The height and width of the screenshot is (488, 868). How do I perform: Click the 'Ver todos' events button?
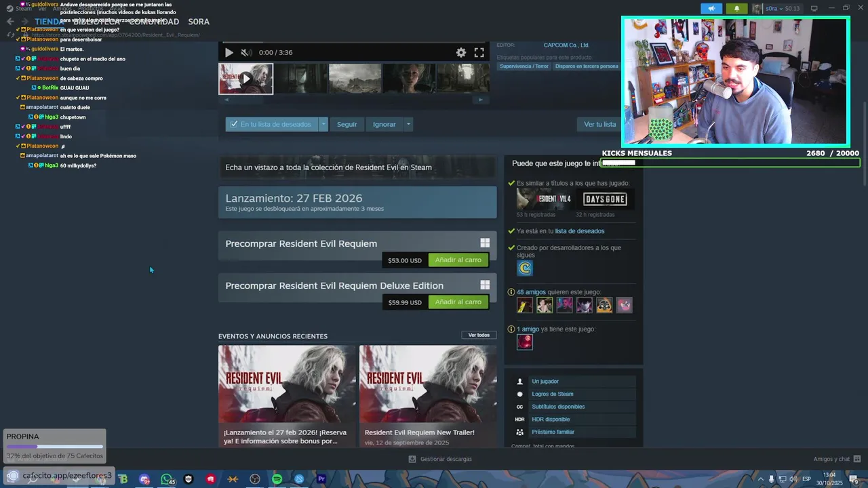pyautogui.click(x=479, y=335)
